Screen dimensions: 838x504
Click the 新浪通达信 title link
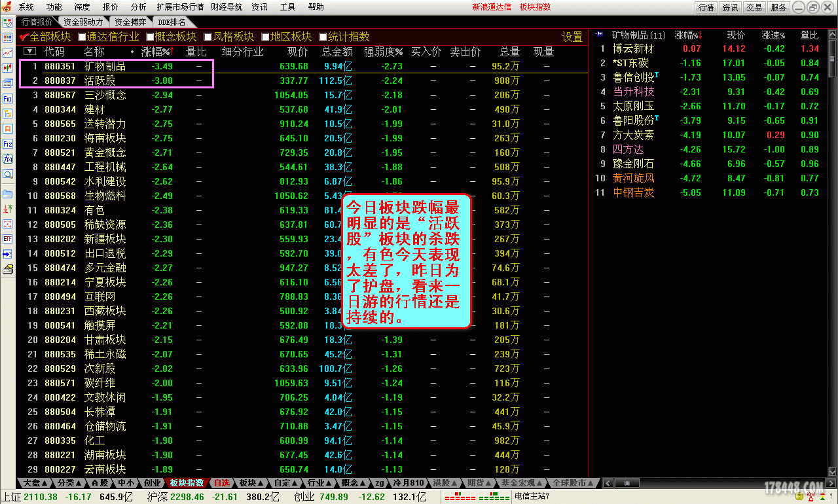click(491, 7)
